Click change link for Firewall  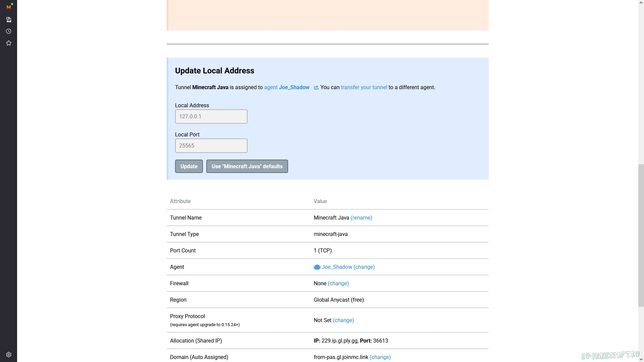[338, 283]
